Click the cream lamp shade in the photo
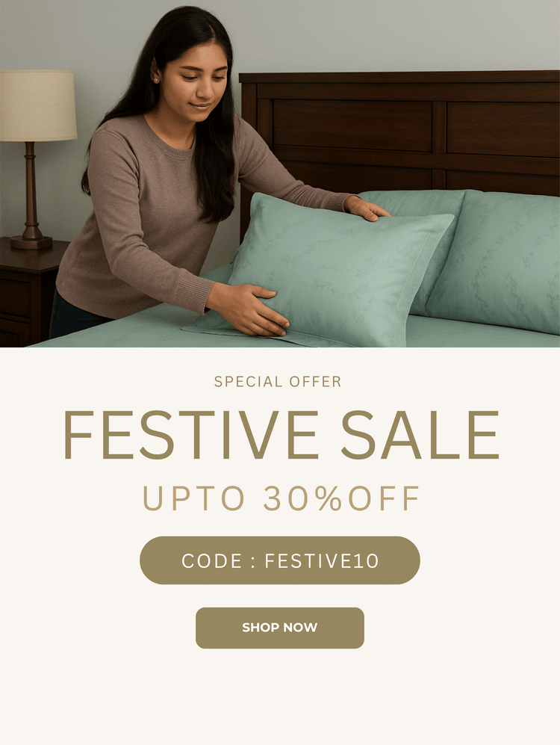The height and width of the screenshot is (745, 560). [38, 105]
